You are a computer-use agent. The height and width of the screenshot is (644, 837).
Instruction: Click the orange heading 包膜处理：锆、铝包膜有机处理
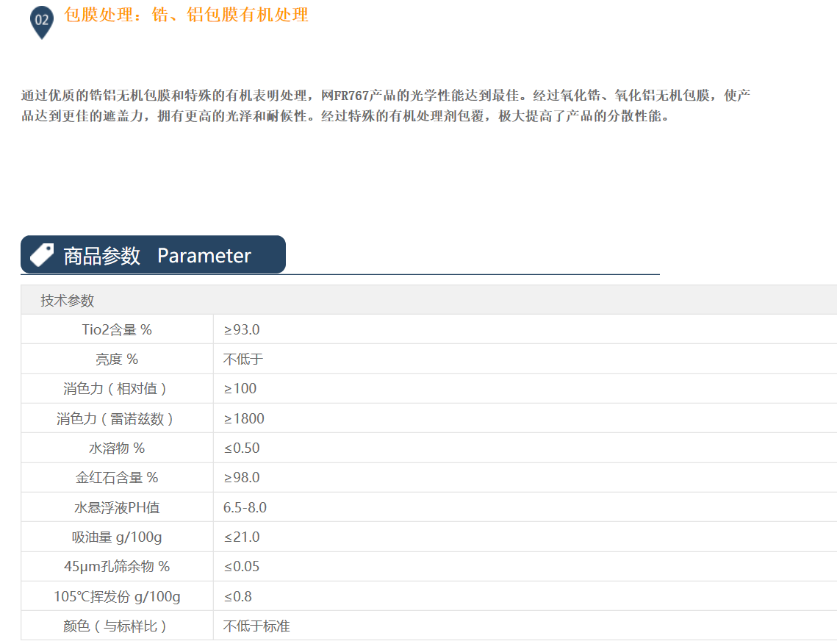click(187, 15)
